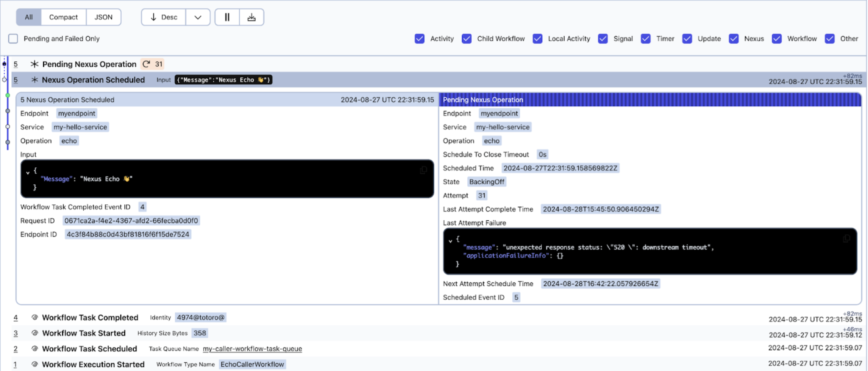Image resolution: width=868 pixels, height=371 pixels.
Task: Expand the Workflow Task Started event row
Action: click(x=84, y=333)
